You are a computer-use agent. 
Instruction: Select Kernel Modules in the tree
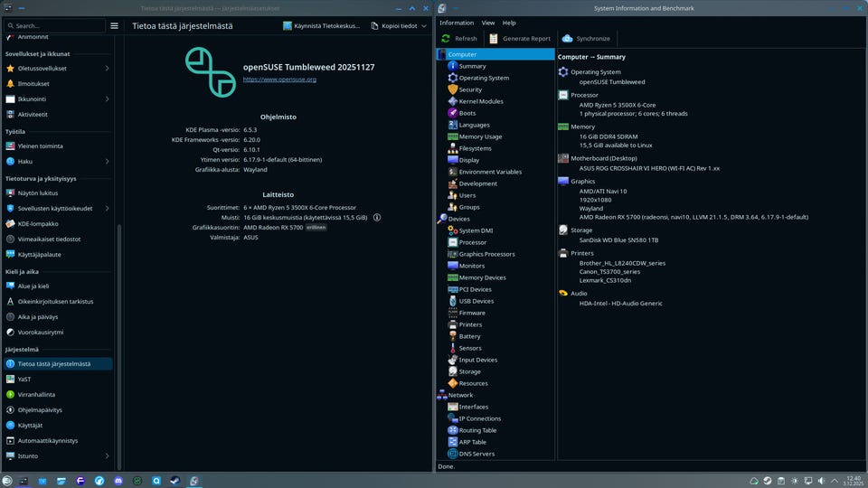480,101
